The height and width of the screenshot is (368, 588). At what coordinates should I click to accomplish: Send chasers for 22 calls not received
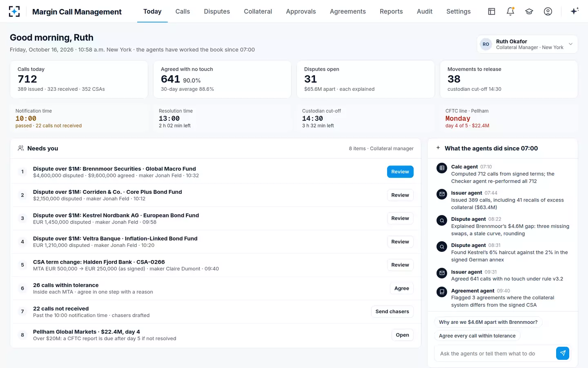click(x=392, y=312)
